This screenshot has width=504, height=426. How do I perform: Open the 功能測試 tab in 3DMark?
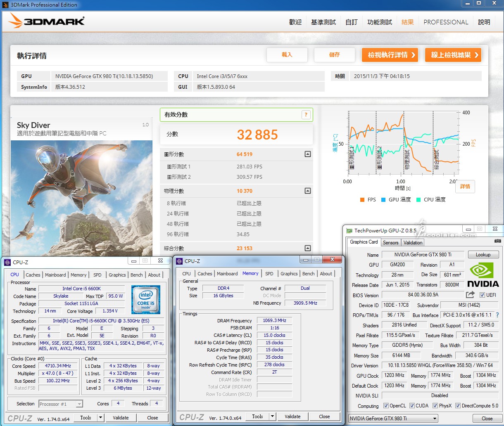[380, 22]
